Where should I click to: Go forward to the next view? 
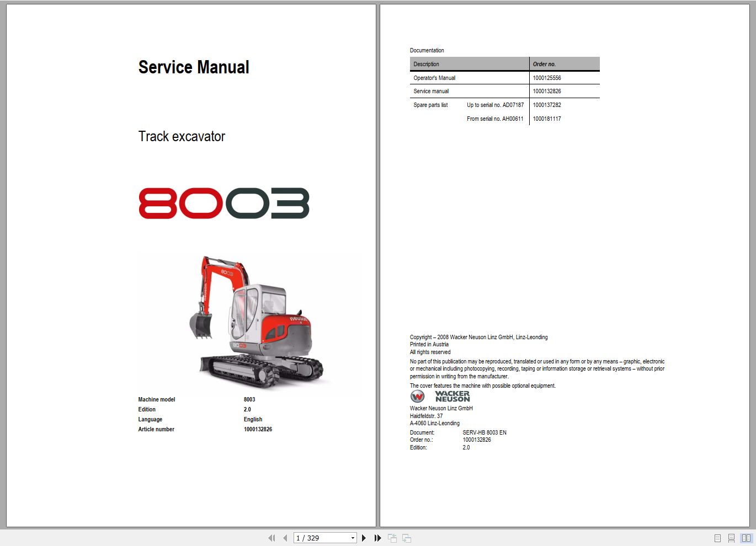point(407,538)
